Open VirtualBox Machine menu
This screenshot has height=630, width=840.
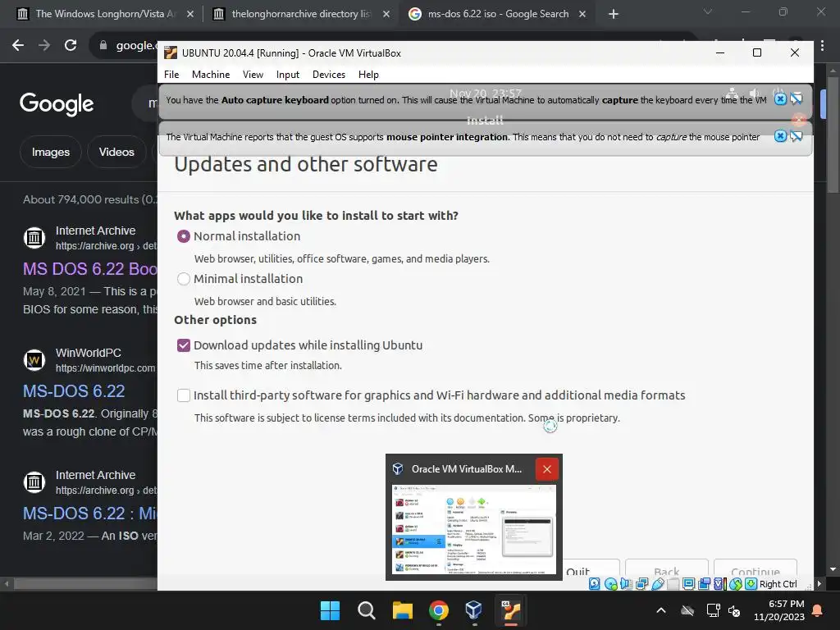tap(211, 75)
